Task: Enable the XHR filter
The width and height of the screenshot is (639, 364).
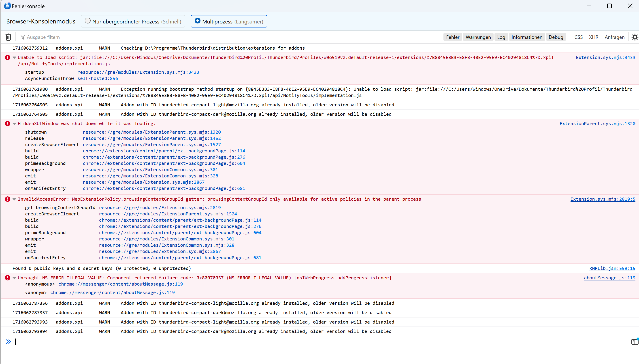Action: [x=593, y=37]
